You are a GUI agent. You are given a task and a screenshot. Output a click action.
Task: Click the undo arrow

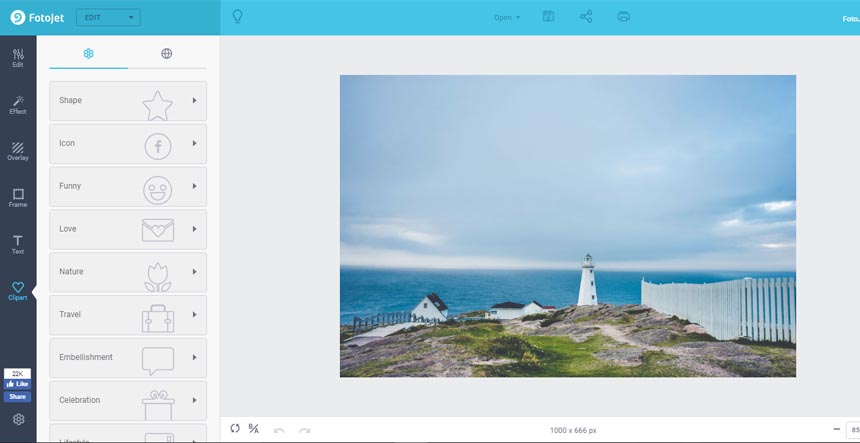279,430
